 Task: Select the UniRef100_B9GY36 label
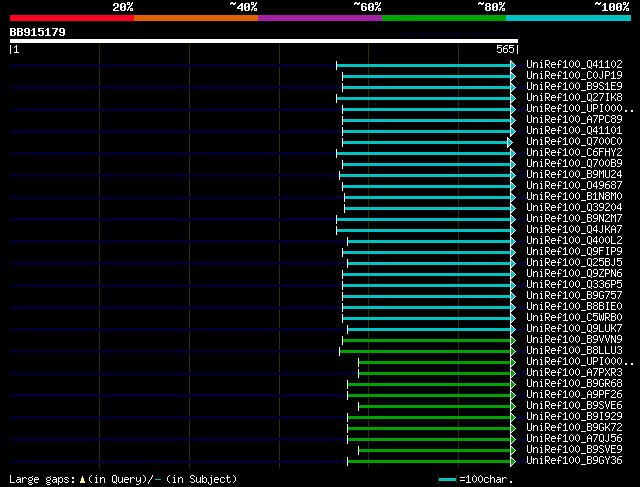(574, 461)
